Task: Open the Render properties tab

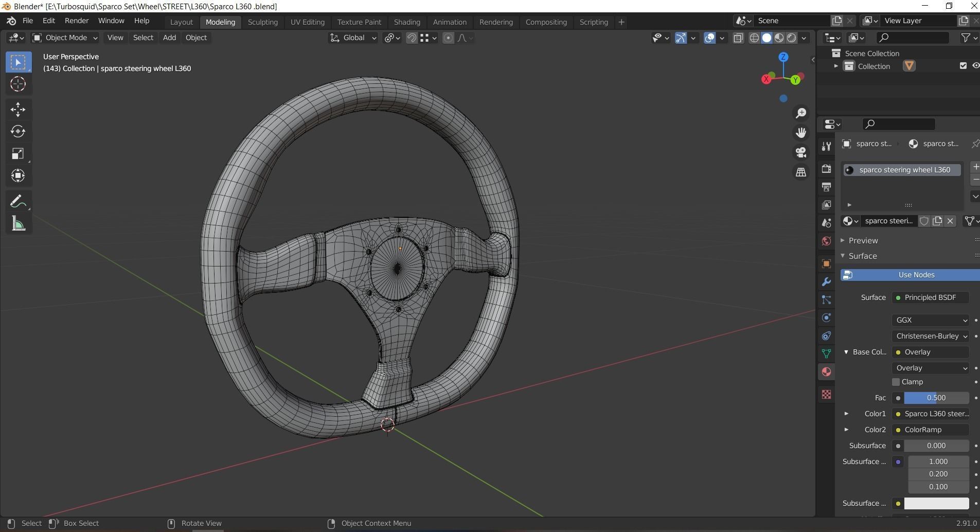Action: point(826,169)
